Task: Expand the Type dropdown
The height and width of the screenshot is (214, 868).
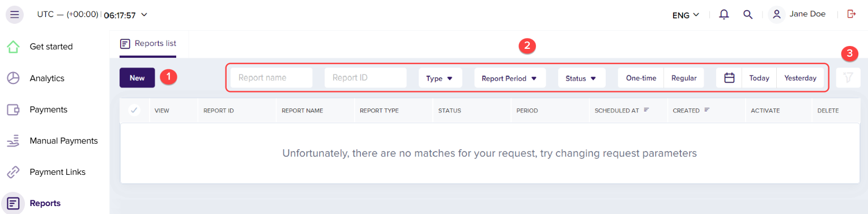Action: (x=440, y=78)
